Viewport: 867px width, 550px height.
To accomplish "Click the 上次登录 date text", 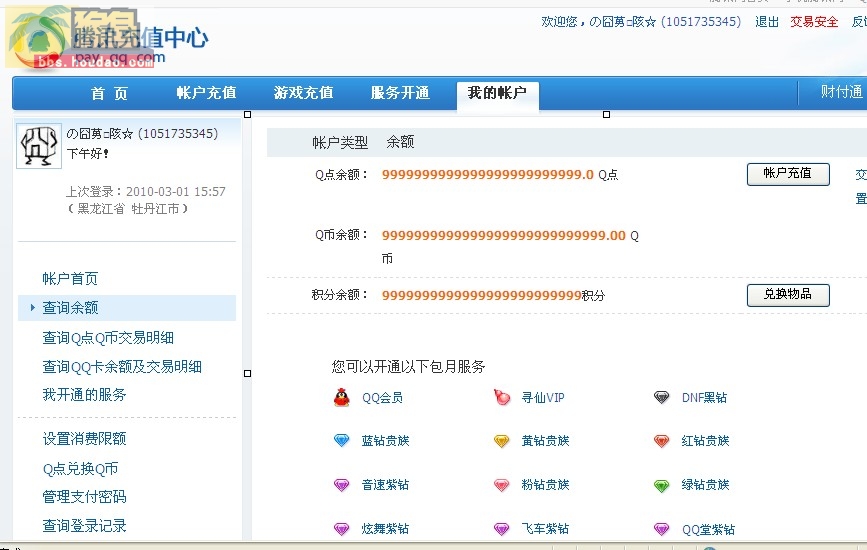I will [146, 192].
